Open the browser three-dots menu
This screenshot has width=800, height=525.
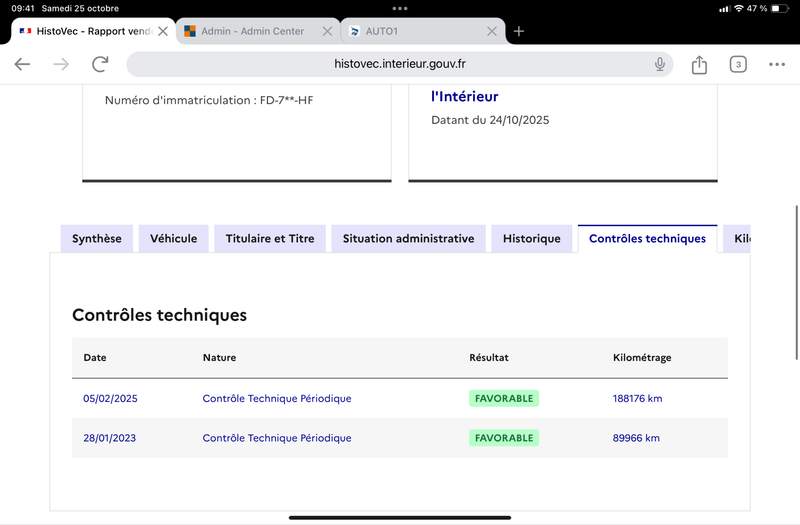(777, 64)
